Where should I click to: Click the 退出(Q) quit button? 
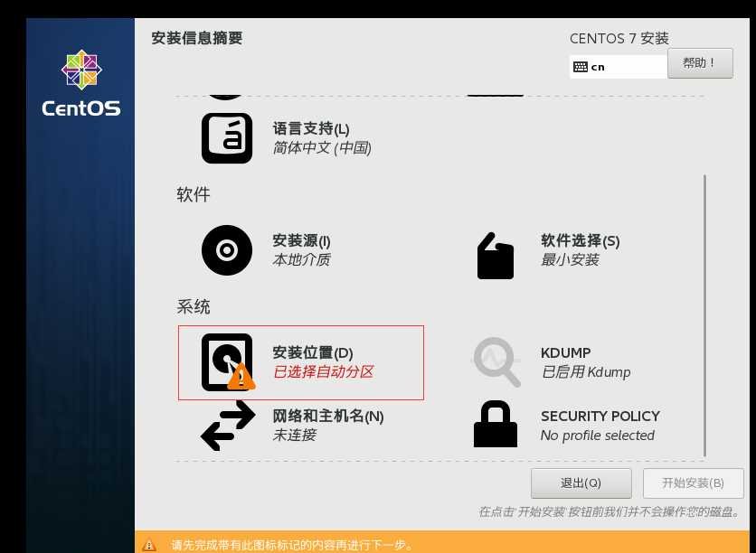(x=581, y=483)
